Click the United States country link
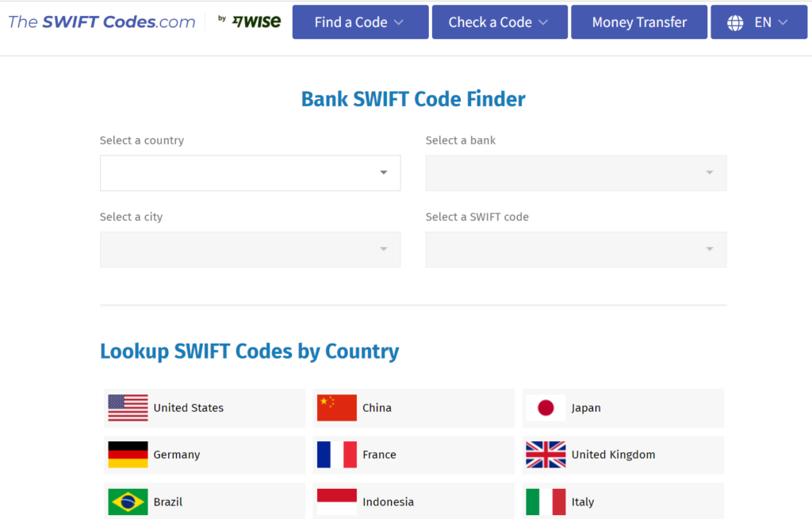 [x=205, y=408]
